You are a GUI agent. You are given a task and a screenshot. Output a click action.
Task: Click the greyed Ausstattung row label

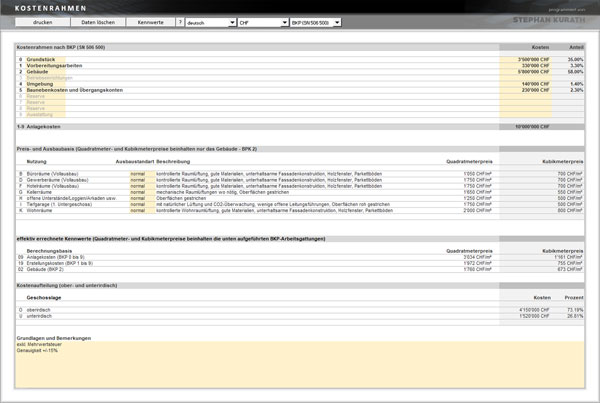pos(39,114)
